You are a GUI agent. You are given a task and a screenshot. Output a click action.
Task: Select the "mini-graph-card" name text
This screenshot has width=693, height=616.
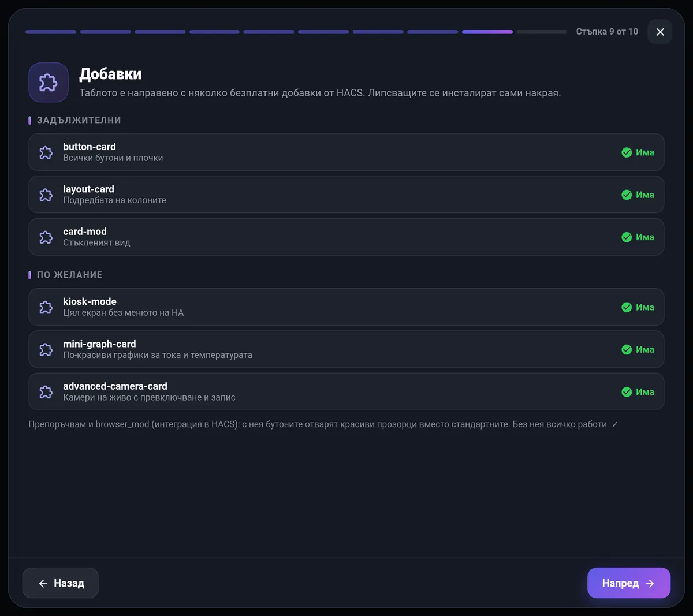click(99, 344)
